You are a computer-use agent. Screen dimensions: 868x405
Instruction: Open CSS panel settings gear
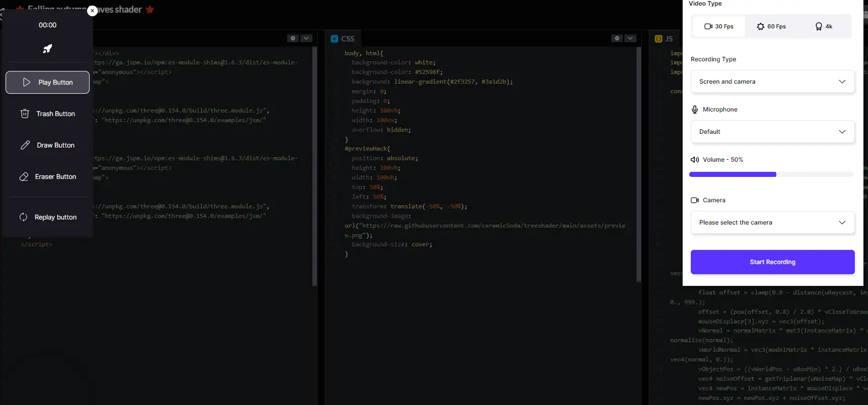pos(617,39)
